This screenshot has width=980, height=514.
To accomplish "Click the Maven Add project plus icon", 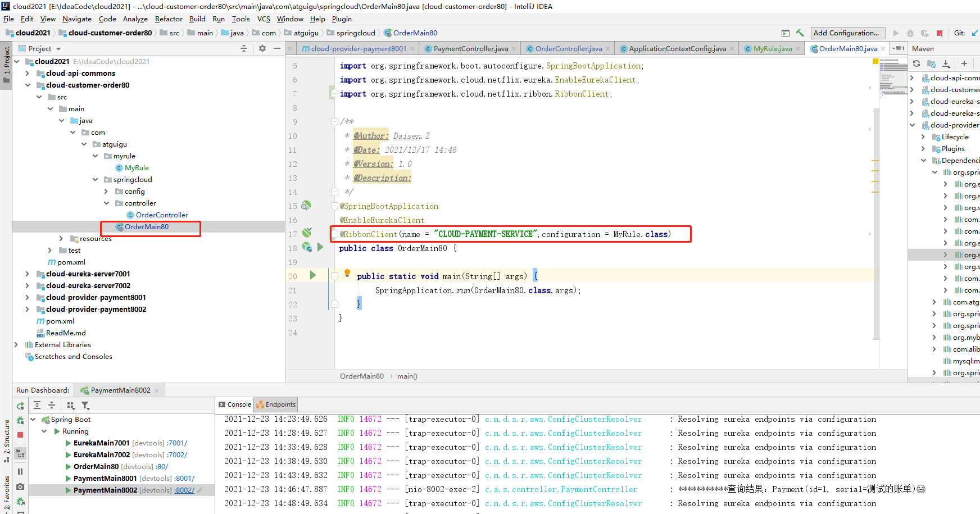I will [x=964, y=63].
